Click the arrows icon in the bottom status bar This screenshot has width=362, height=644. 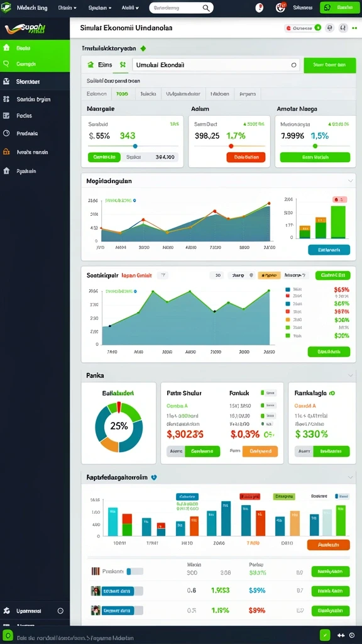click(x=341, y=635)
